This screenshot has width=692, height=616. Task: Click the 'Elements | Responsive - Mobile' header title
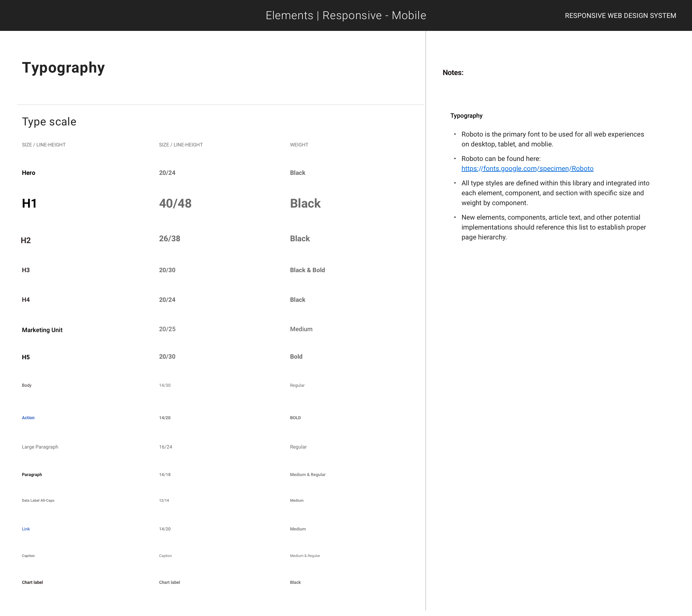point(346,15)
